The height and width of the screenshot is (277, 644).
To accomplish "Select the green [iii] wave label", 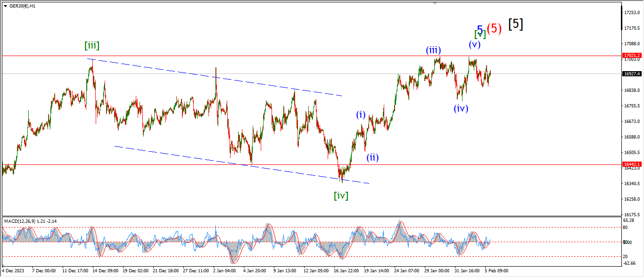I will pos(92,46).
